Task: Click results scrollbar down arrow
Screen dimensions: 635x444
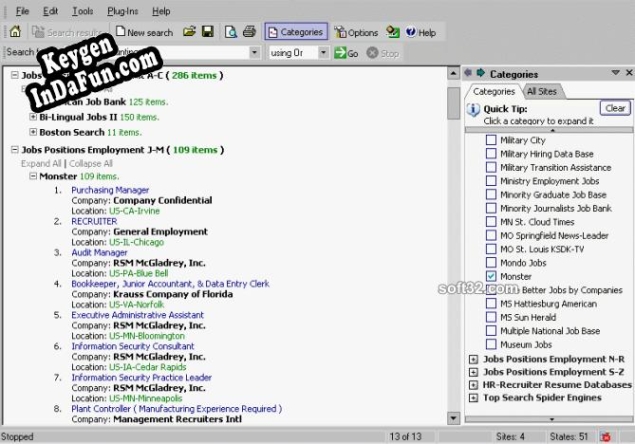Action: tap(454, 418)
